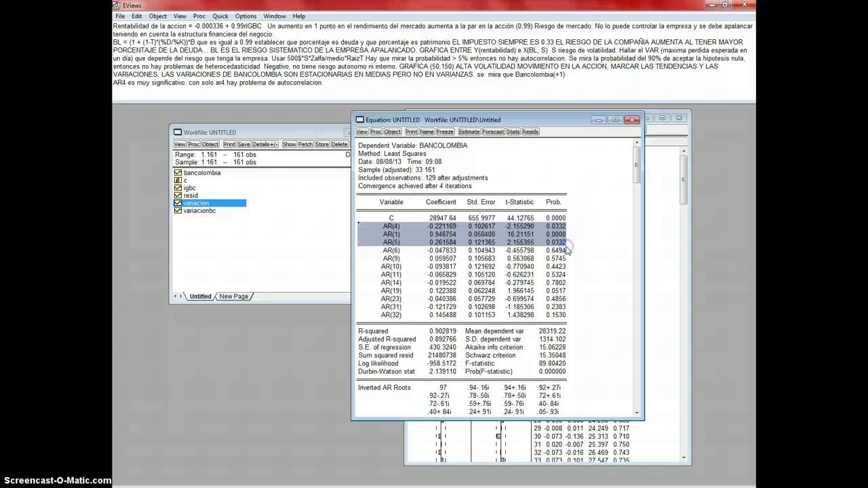Screen dimensions: 868x488
Task: Click the Sample line in Workfile window
Action: tap(216, 163)
